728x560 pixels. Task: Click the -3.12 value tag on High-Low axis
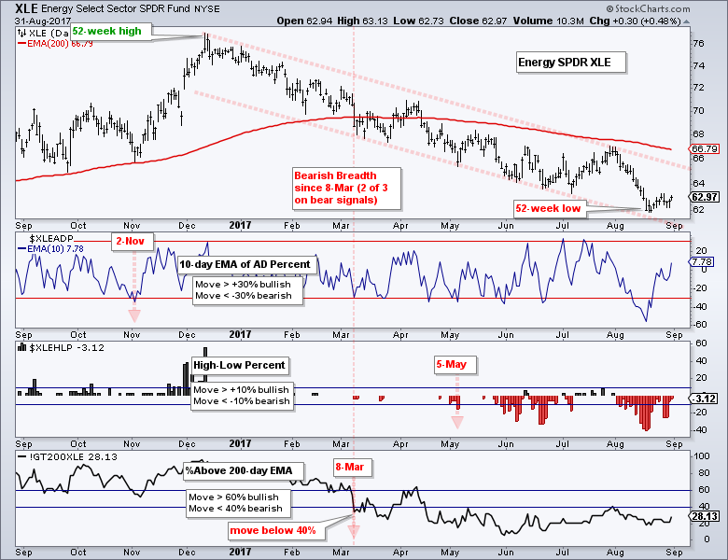(x=704, y=399)
